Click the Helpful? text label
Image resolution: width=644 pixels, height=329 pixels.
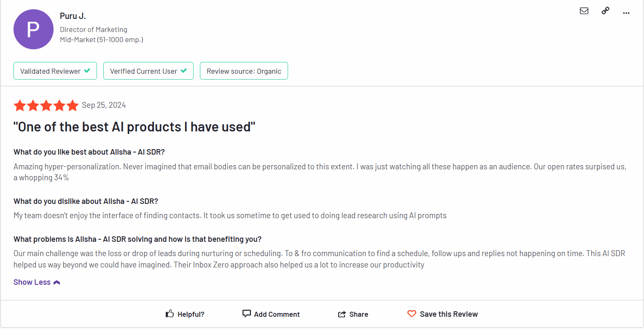(x=191, y=314)
